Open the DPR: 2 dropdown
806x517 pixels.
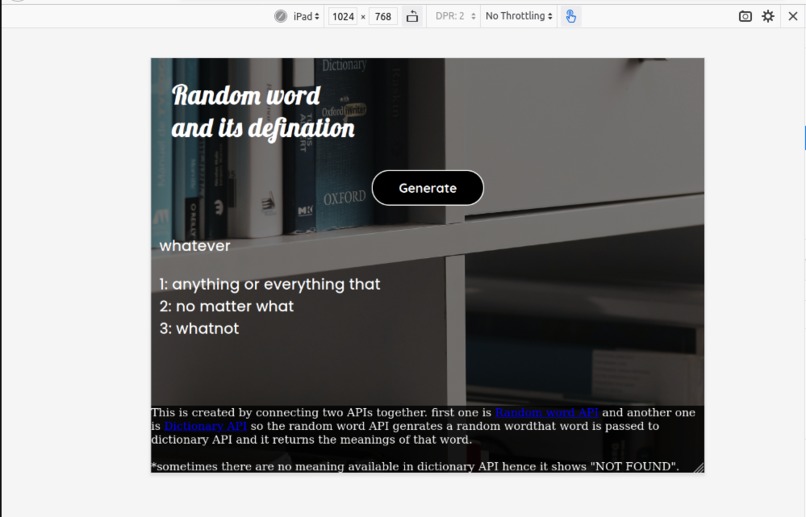tap(455, 16)
